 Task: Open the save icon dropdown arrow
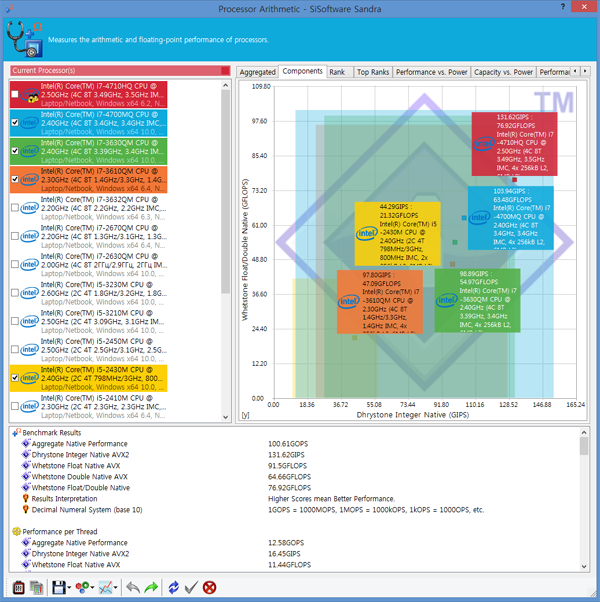click(69, 587)
